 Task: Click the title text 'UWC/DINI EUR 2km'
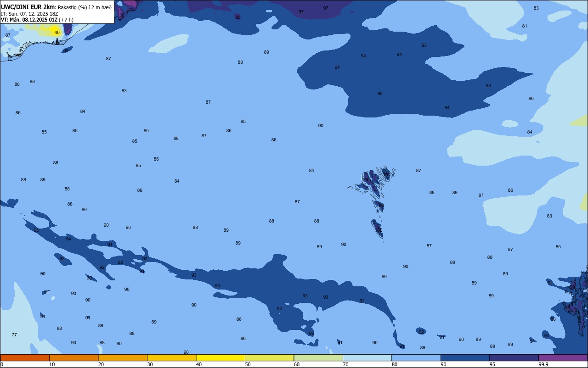click(x=28, y=7)
